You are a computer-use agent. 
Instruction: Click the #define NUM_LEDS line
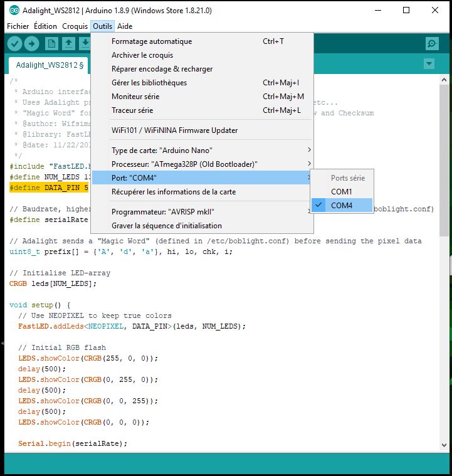(50, 177)
